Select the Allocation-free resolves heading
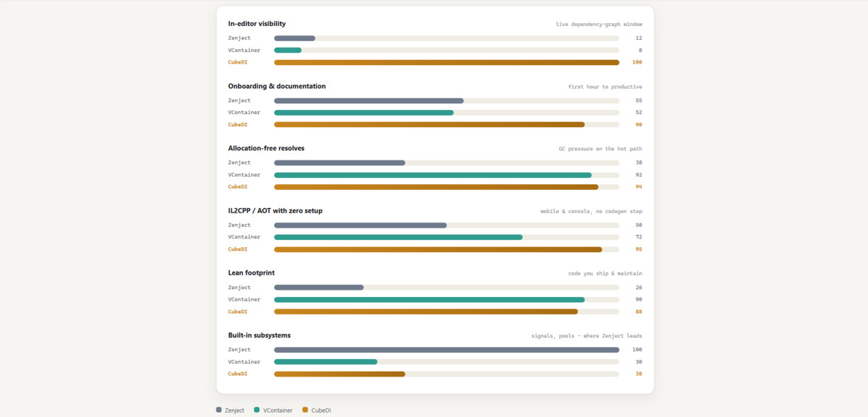Image resolution: width=868 pixels, height=417 pixels. pos(266,148)
